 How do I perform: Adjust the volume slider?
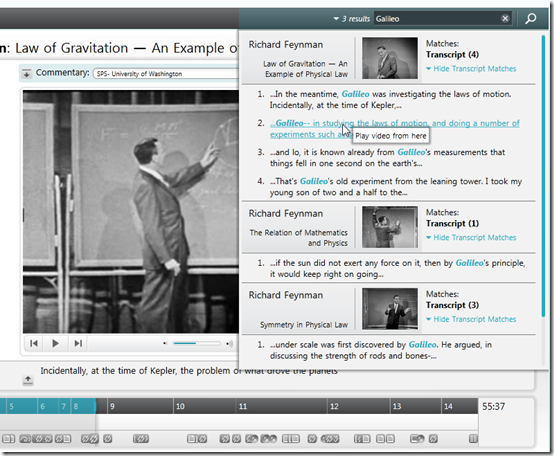pyautogui.click(x=196, y=343)
